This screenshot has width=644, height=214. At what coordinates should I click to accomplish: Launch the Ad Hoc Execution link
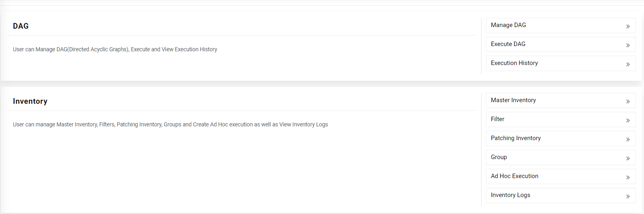[x=515, y=176]
